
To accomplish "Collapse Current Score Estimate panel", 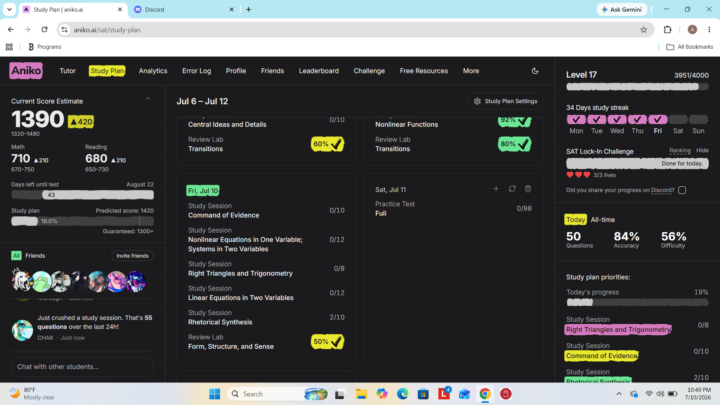I will click(x=148, y=99).
